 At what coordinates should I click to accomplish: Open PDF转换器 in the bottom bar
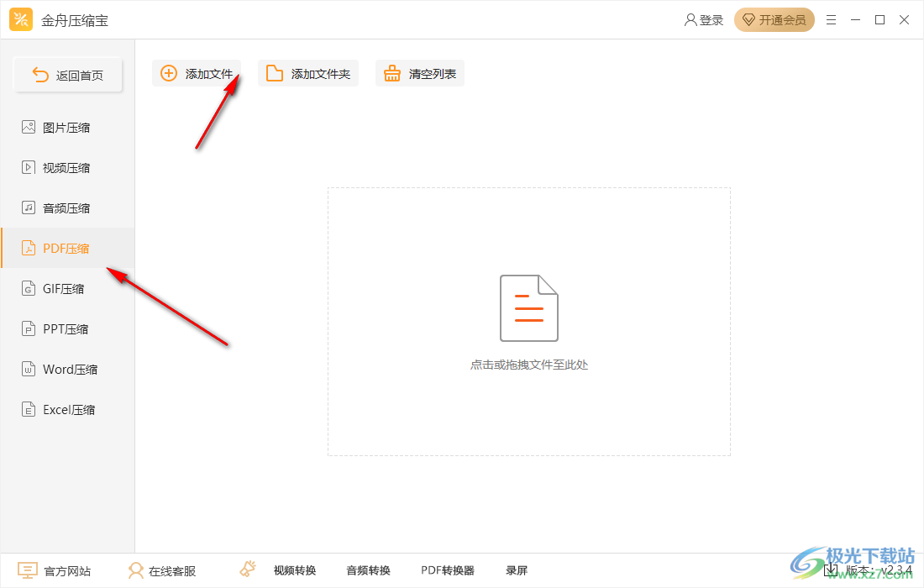448,570
